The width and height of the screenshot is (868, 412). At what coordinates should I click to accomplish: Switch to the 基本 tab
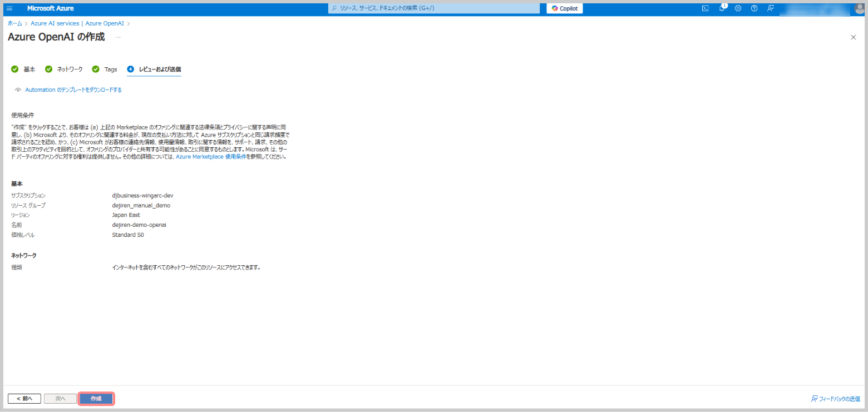tap(29, 70)
